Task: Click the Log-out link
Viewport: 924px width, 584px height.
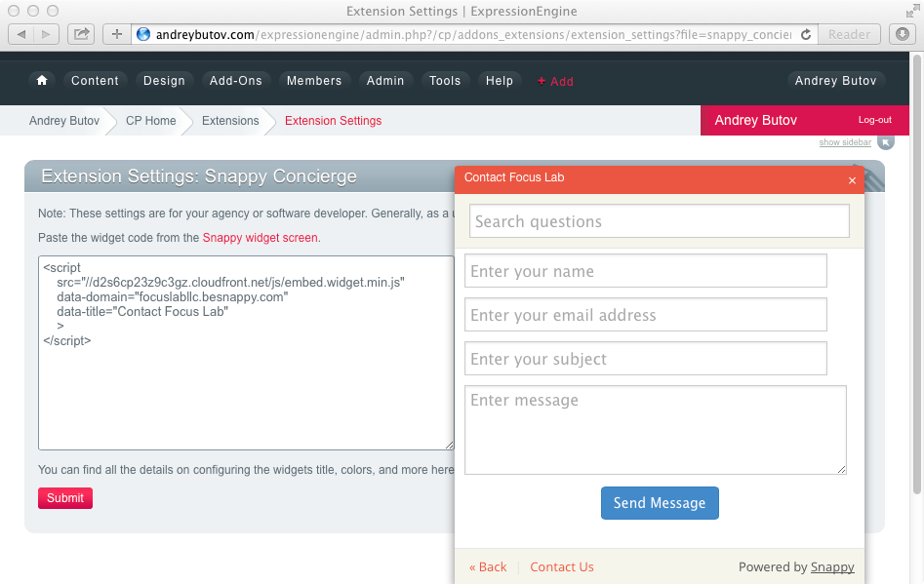Action: 874,120
